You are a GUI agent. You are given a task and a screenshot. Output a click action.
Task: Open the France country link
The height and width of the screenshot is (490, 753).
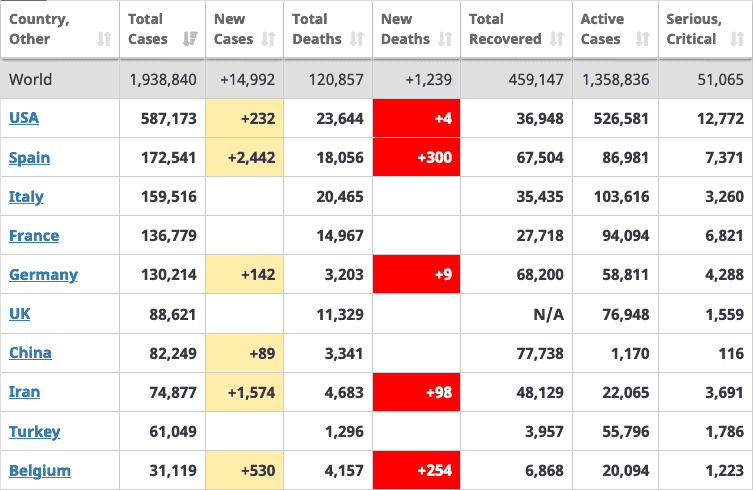coord(34,235)
